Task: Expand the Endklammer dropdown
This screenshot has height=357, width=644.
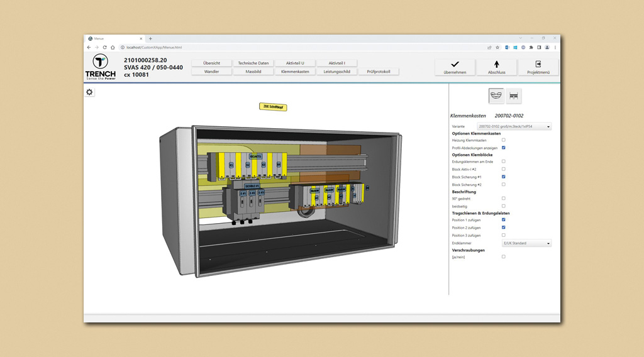Action: click(x=526, y=243)
